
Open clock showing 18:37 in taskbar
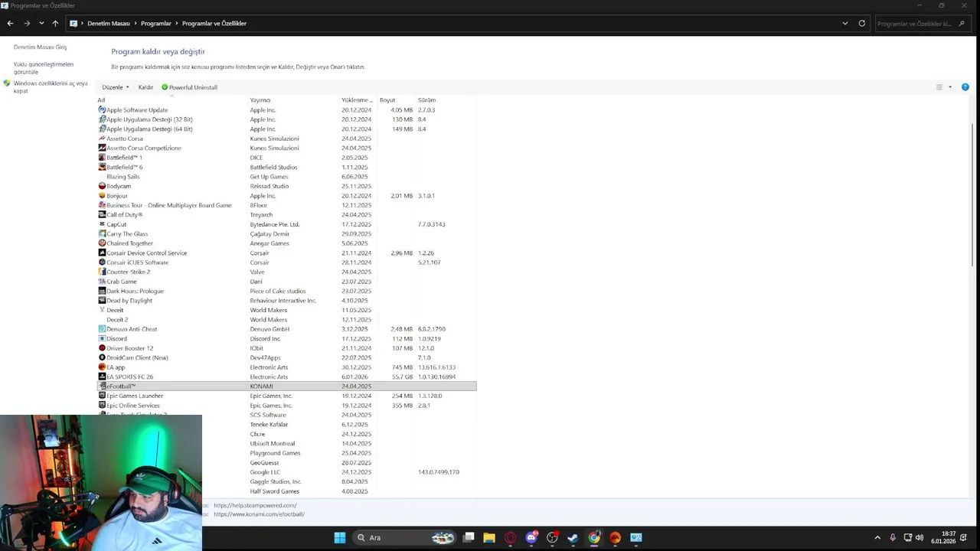point(943,537)
